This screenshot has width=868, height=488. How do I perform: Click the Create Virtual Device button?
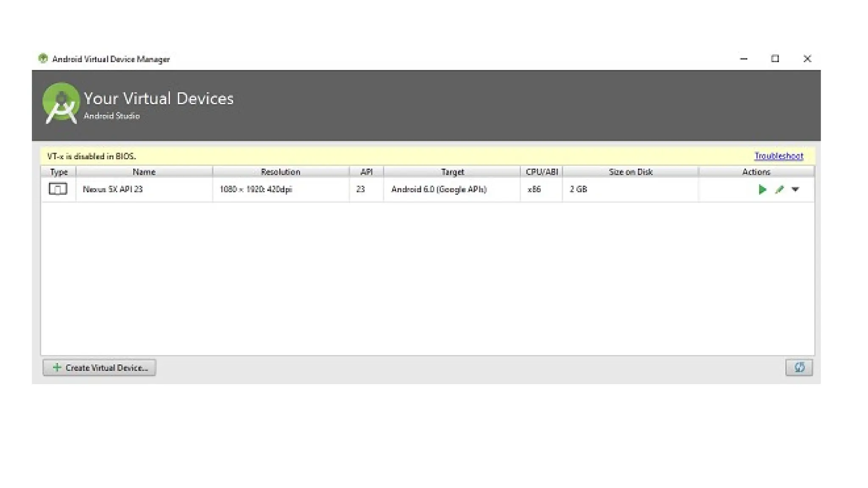coord(99,367)
